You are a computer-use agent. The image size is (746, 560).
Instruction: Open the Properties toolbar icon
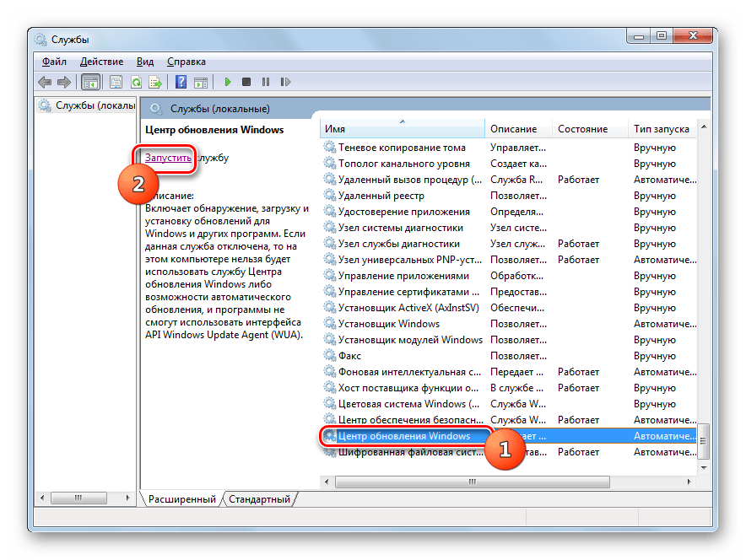115,82
